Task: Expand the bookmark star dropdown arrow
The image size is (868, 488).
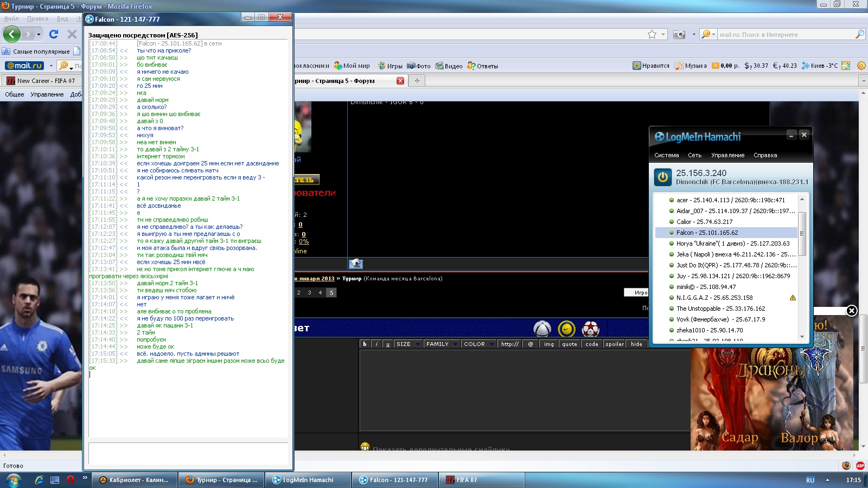Action: [663, 34]
